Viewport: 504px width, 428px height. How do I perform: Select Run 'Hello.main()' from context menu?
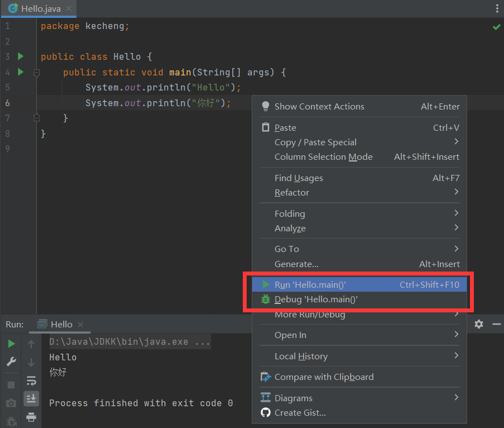[x=310, y=285]
